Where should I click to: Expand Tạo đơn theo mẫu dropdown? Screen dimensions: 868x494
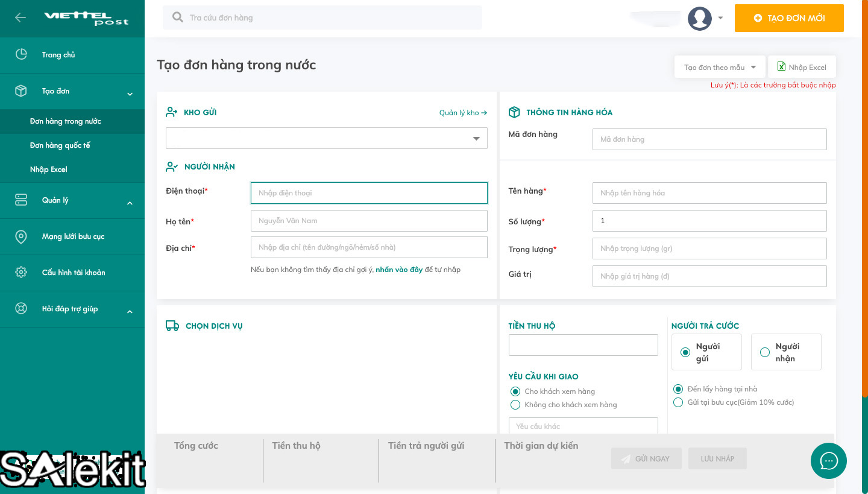pyautogui.click(x=720, y=68)
